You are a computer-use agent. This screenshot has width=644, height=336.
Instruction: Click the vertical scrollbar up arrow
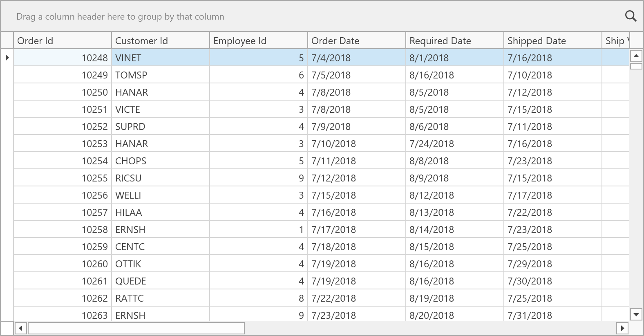click(x=636, y=56)
